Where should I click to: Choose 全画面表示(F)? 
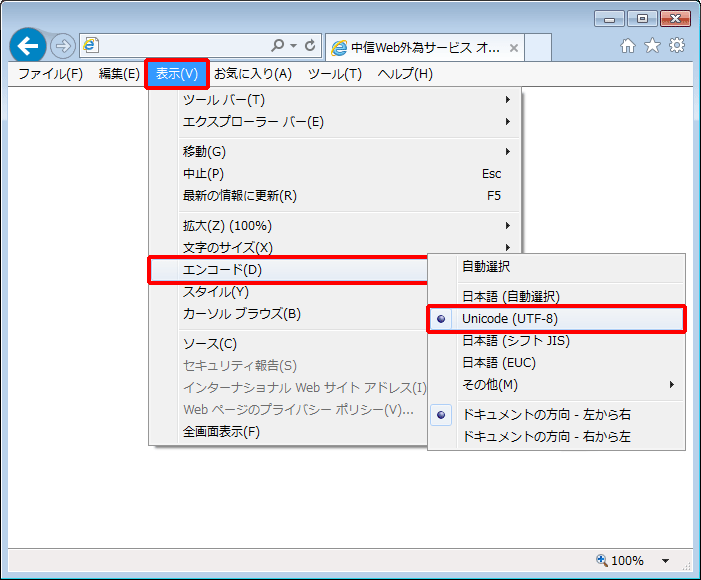(288, 432)
